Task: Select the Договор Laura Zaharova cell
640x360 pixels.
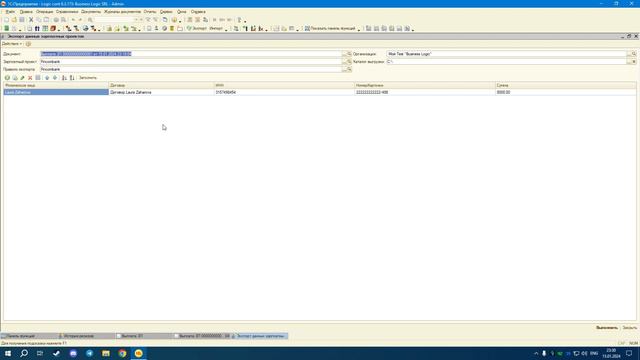Action: pos(162,92)
